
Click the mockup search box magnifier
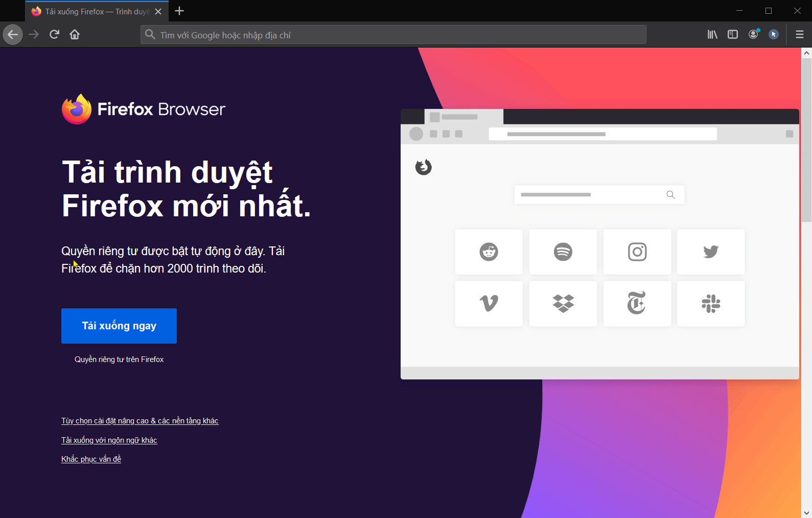click(670, 195)
